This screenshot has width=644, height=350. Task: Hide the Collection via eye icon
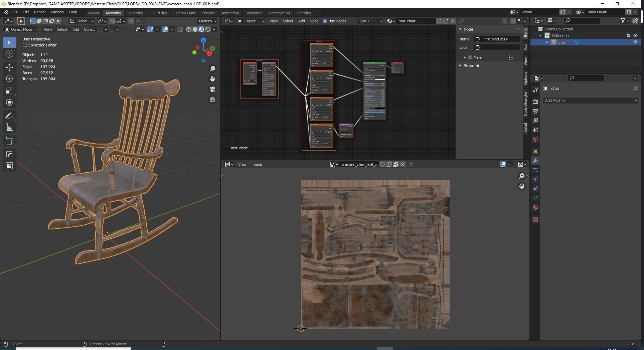pyautogui.click(x=635, y=35)
